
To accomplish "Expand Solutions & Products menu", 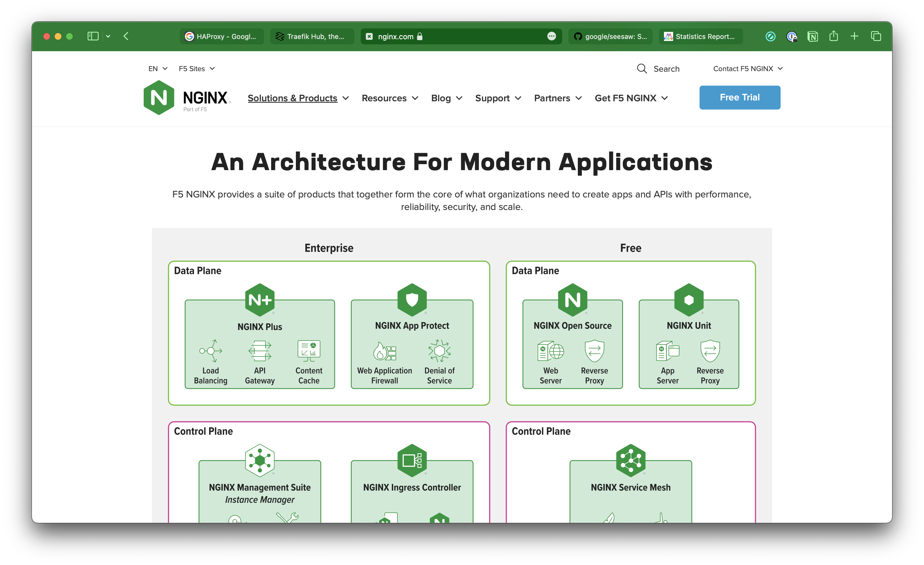I will (x=298, y=98).
